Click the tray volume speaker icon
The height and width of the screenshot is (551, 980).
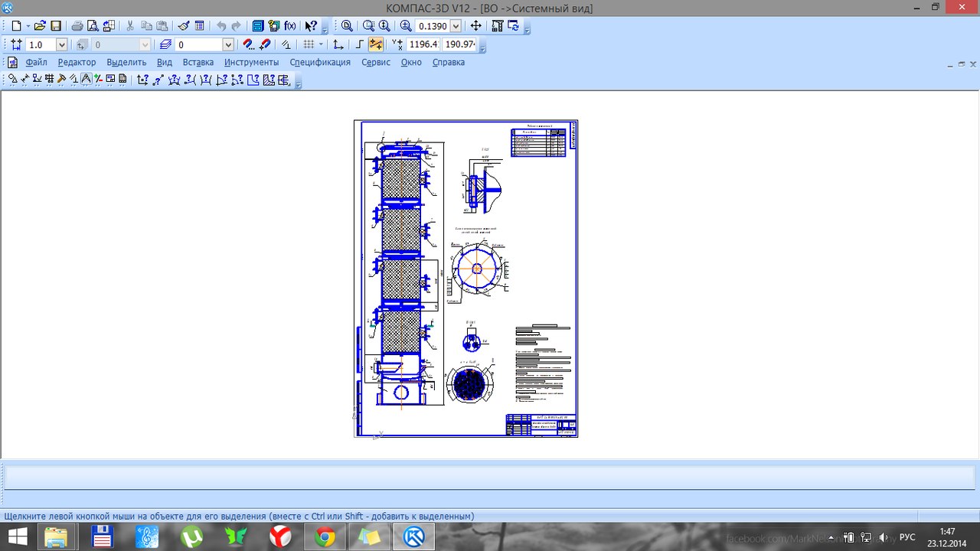[x=884, y=537]
